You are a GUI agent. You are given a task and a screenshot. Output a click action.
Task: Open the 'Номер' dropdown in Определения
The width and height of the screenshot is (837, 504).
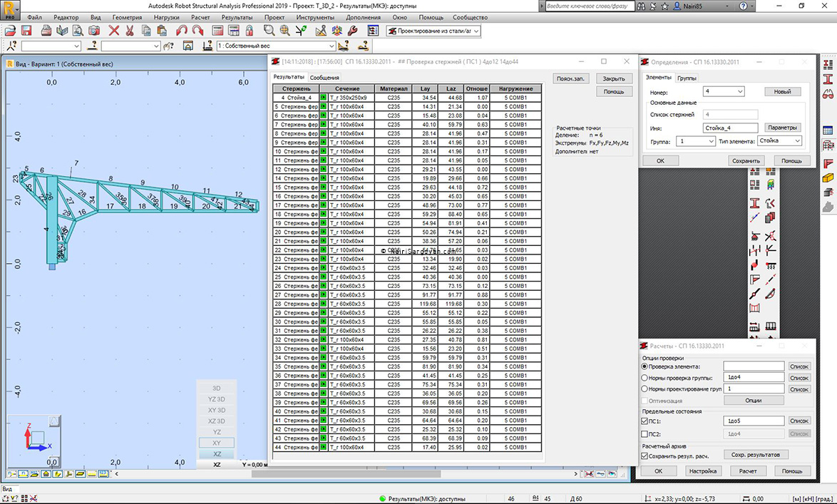click(x=740, y=92)
